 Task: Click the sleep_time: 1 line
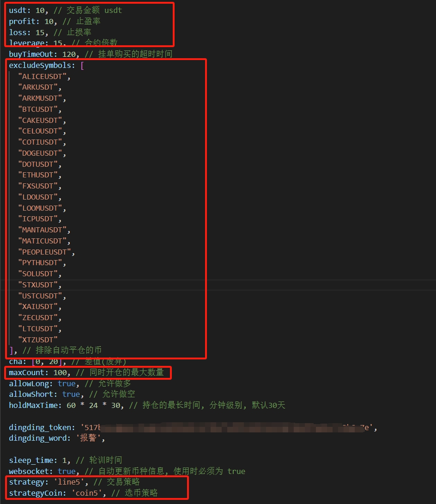click(66, 460)
